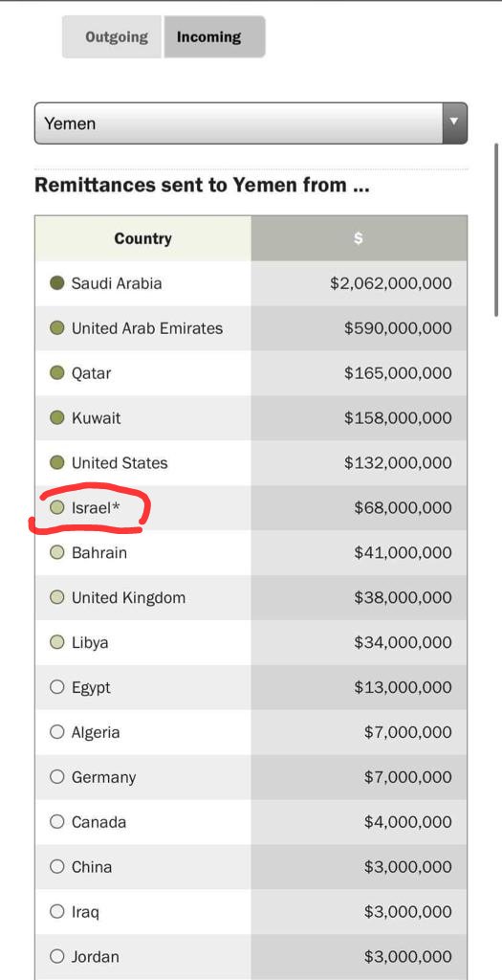Click the Israel* country name
Screen dimensions: 502x980
click(96, 508)
